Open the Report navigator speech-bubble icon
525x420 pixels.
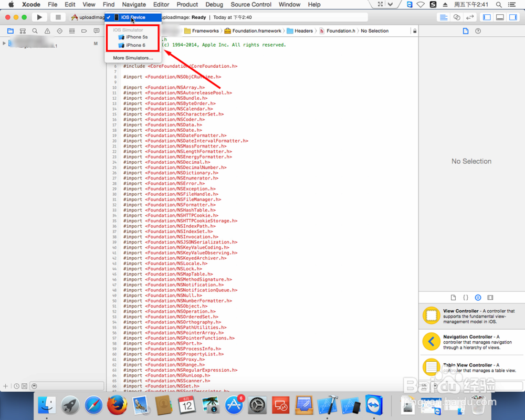[x=97, y=31]
